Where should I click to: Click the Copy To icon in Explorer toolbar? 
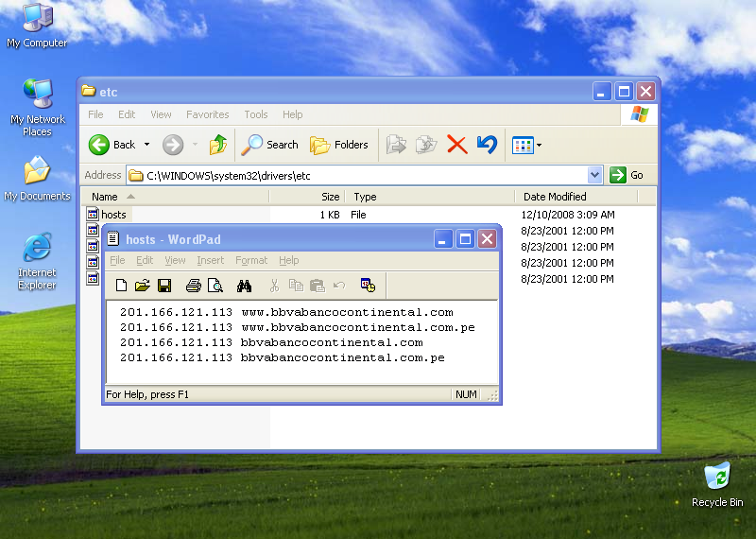pyautogui.click(x=426, y=145)
